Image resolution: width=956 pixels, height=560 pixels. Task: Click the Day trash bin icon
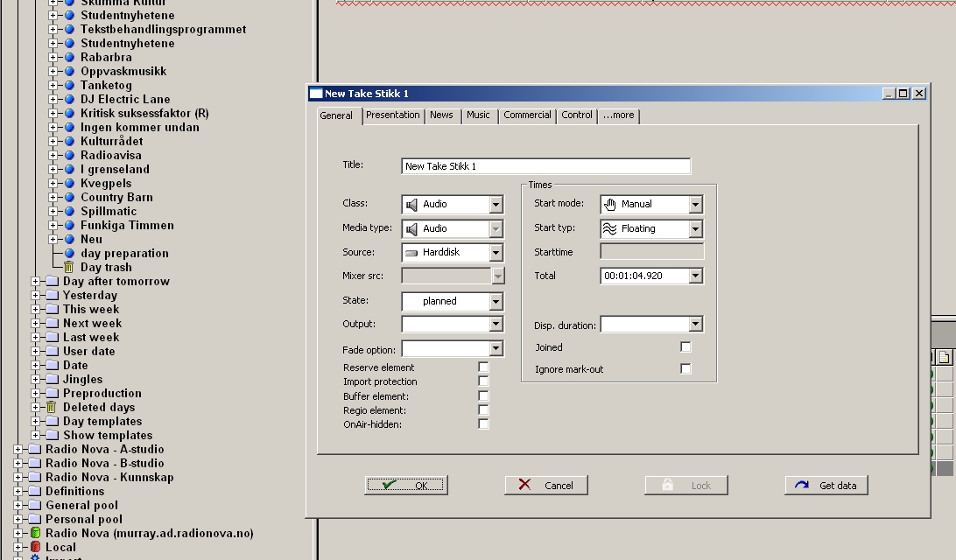(69, 268)
